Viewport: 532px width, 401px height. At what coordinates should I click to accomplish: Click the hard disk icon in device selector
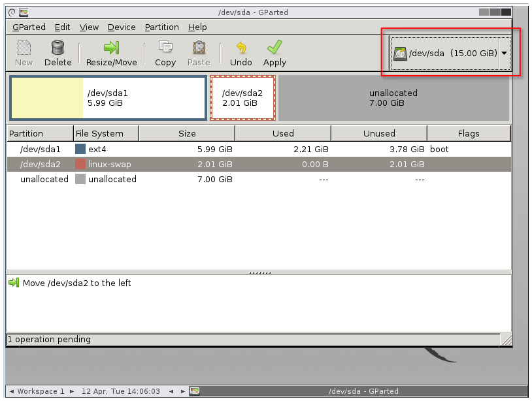[x=401, y=54]
